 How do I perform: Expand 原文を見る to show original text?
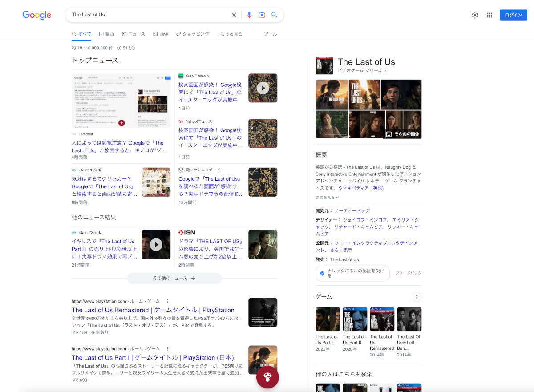pos(328,198)
